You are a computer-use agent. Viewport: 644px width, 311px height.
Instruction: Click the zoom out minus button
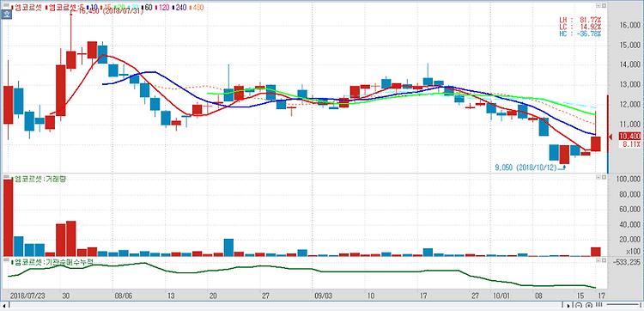tap(579, 305)
